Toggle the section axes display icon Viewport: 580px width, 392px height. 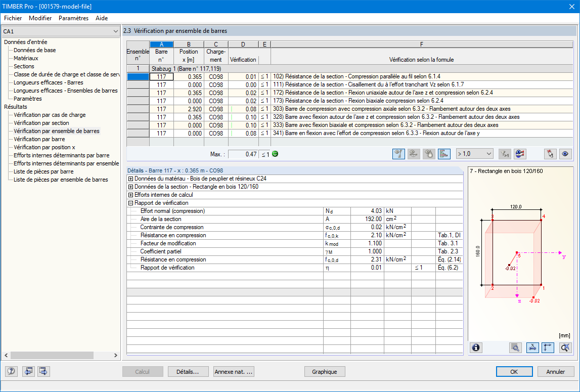548,347
